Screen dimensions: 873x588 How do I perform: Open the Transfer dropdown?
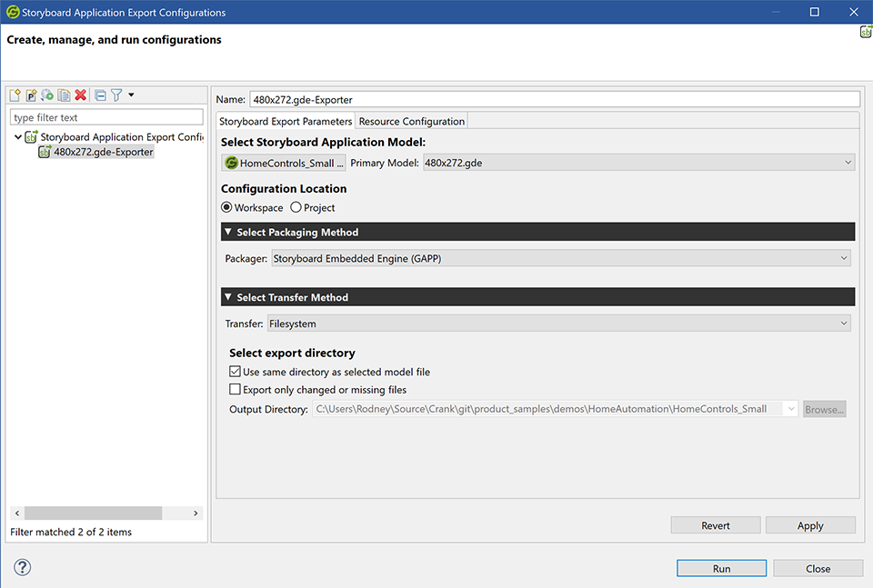pos(559,324)
